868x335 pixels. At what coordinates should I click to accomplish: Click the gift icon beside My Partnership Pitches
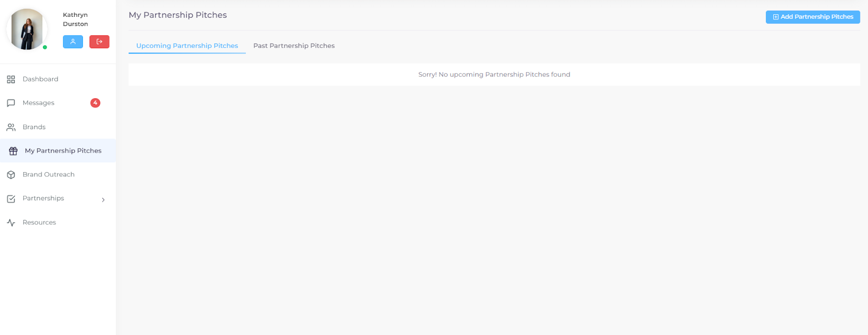click(13, 151)
